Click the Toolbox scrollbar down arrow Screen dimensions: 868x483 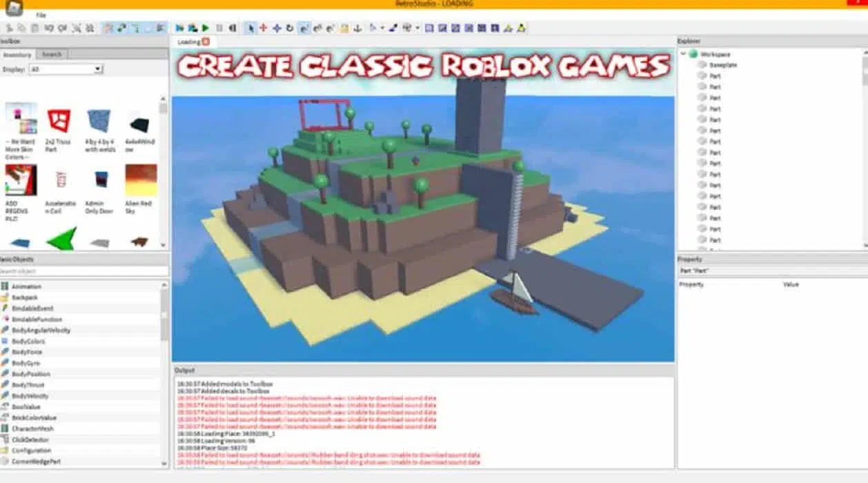tap(164, 244)
